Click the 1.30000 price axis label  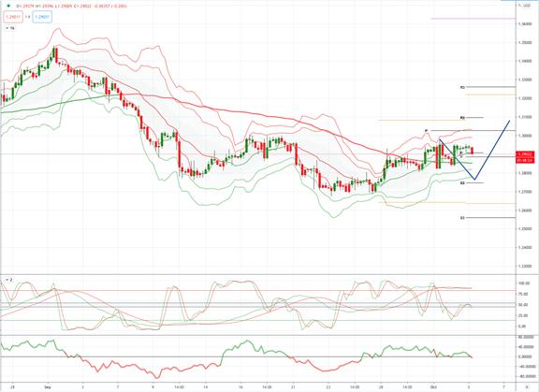525,136
